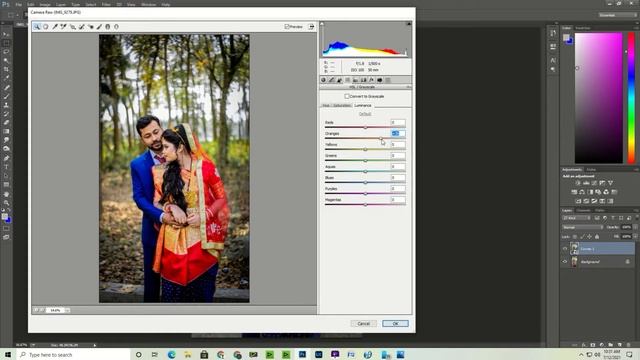Click the taskbar search box
The height and width of the screenshot is (360, 640).
(x=74, y=355)
